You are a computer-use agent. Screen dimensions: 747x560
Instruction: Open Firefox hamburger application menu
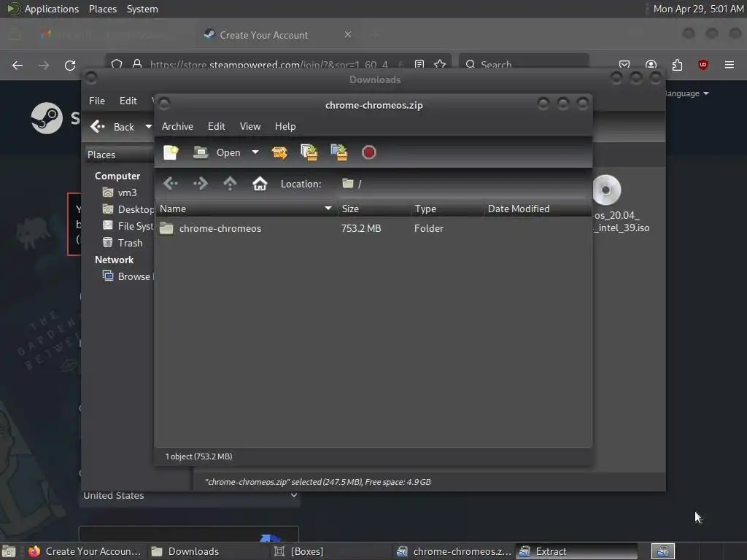click(729, 65)
